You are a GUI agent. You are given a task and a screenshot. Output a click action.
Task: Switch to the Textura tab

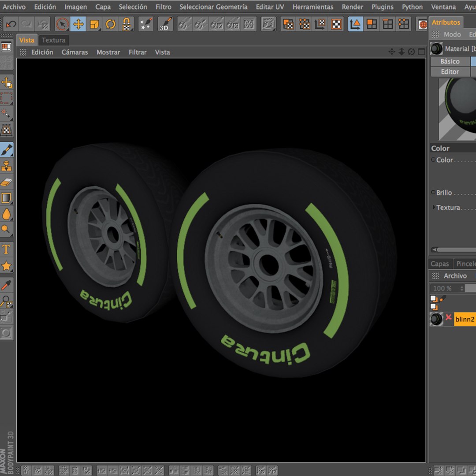pos(53,40)
